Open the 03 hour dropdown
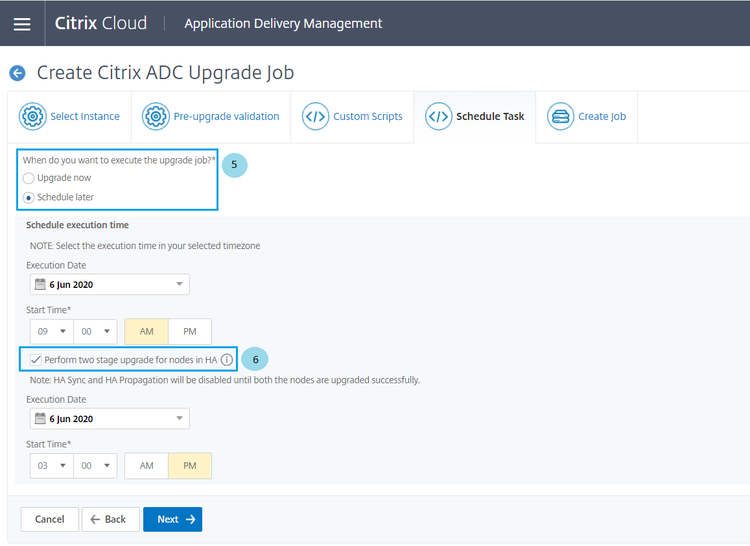The width and height of the screenshot is (750, 546). [52, 466]
